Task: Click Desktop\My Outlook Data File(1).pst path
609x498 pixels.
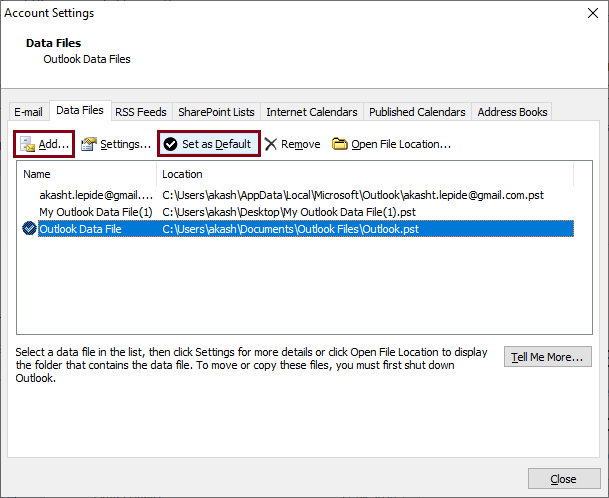Action: tap(289, 212)
